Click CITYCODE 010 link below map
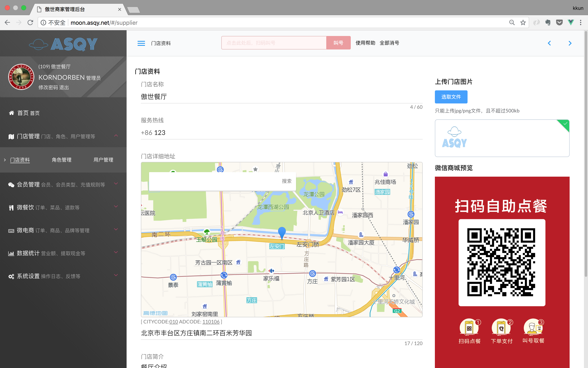 pos(174,322)
